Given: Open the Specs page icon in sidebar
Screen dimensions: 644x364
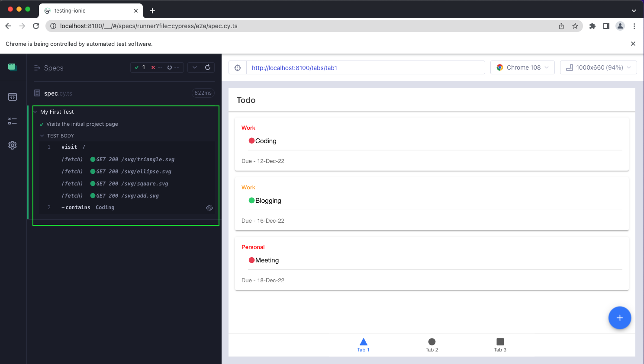Looking at the screenshot, I should (13, 97).
